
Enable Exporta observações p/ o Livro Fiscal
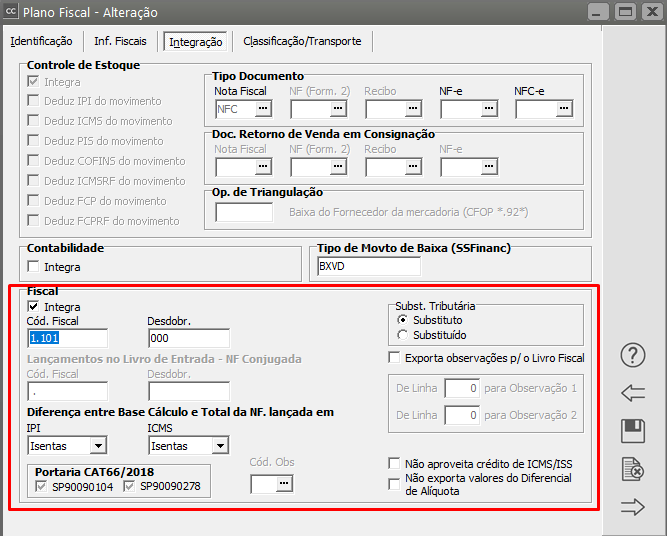coord(395,358)
